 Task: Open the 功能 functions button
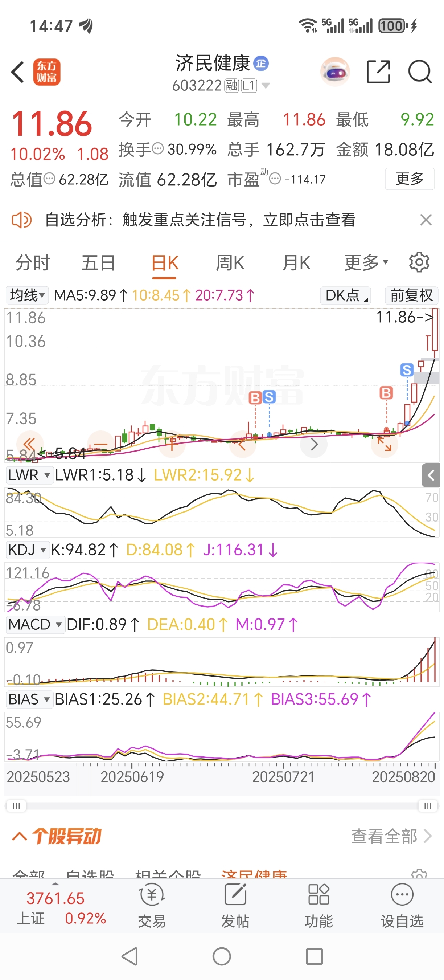click(x=318, y=906)
